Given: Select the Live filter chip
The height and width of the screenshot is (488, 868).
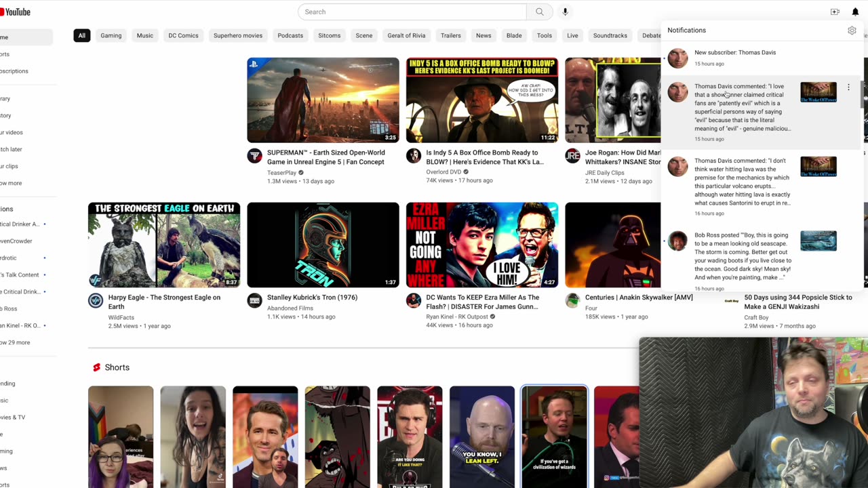Looking at the screenshot, I should coord(573,35).
